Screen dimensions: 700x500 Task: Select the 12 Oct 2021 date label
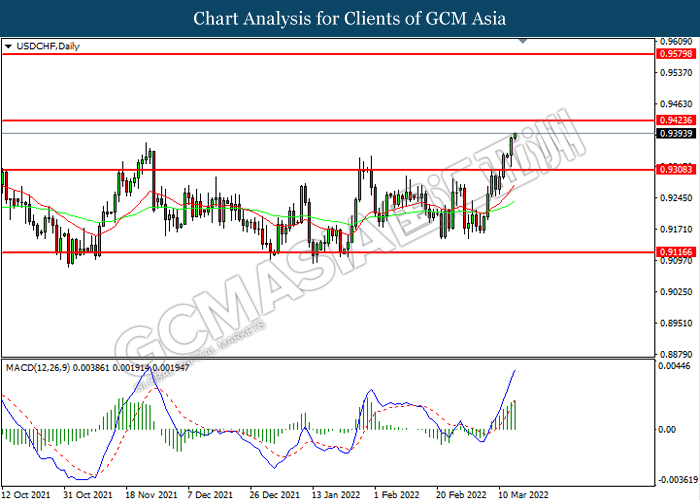click(x=25, y=495)
